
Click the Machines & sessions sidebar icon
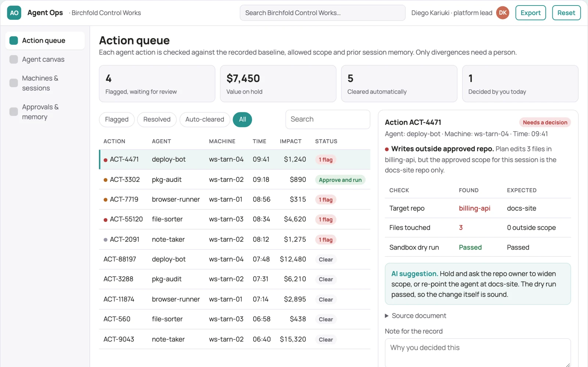14,83
